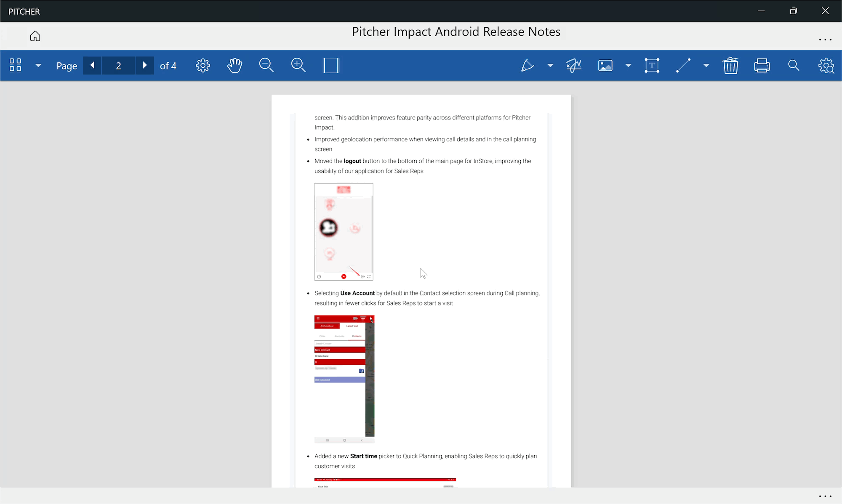
Task: Expand the highlighter options dropdown
Action: [x=550, y=65]
